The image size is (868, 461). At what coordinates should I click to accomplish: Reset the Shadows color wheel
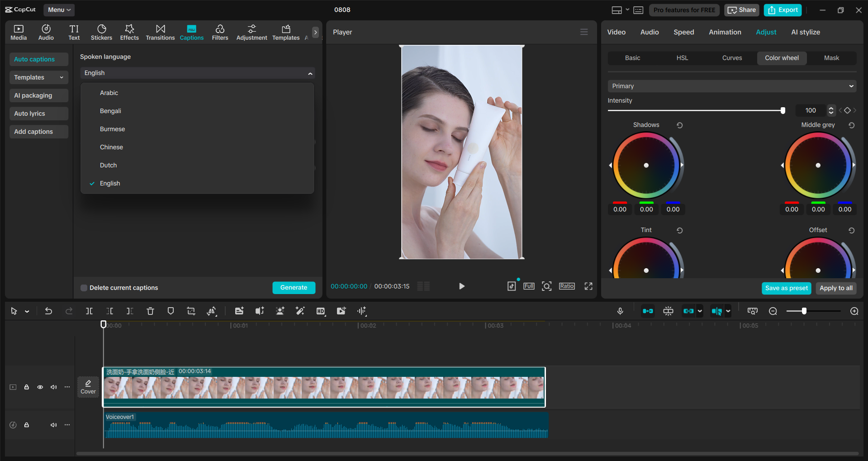(x=680, y=125)
